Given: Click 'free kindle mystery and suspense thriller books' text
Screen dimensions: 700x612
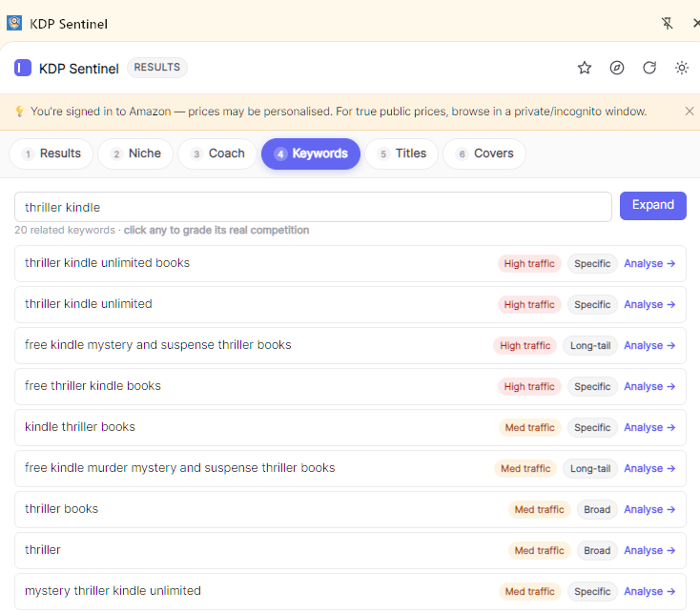Looking at the screenshot, I should 158,345.
